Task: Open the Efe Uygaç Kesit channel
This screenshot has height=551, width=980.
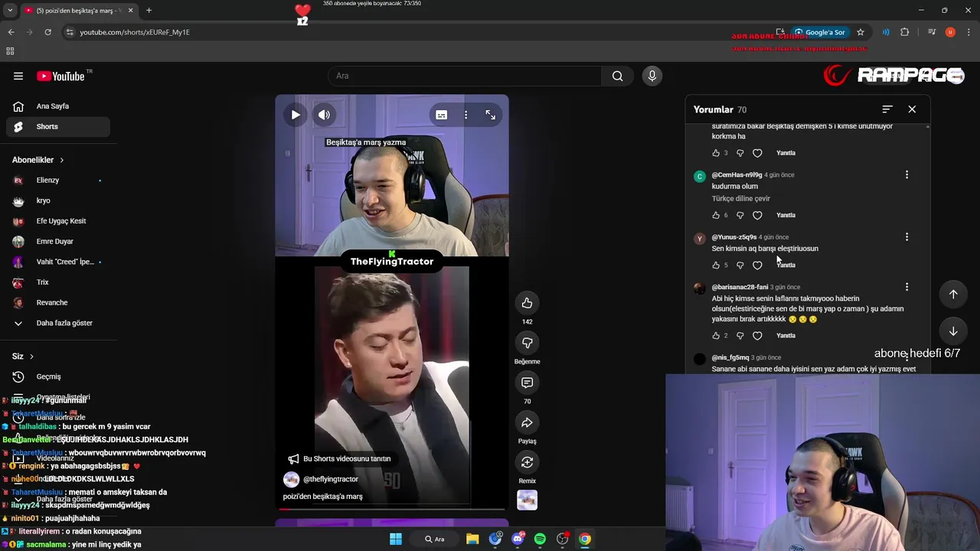Action: click(58, 221)
